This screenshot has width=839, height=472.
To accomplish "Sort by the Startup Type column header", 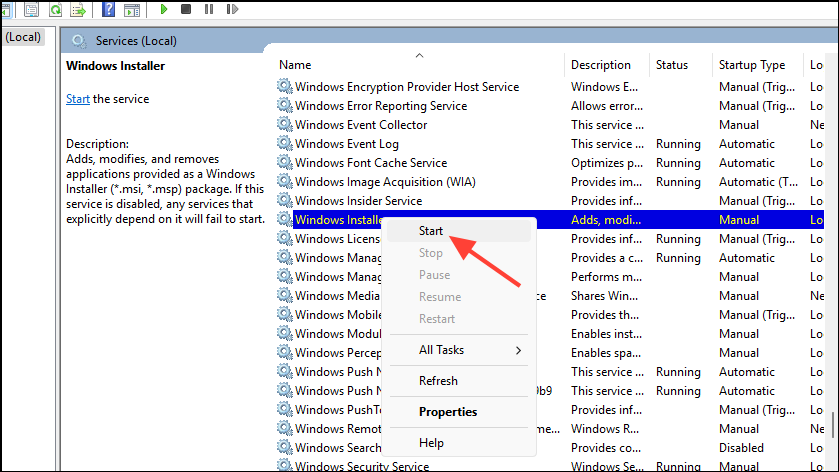I will pyautogui.click(x=752, y=65).
